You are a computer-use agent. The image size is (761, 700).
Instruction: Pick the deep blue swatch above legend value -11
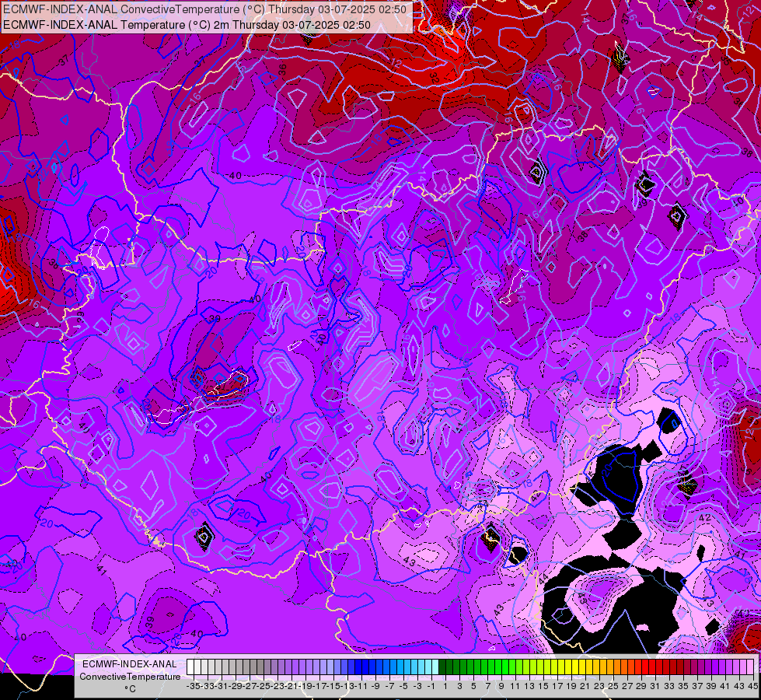(358, 667)
